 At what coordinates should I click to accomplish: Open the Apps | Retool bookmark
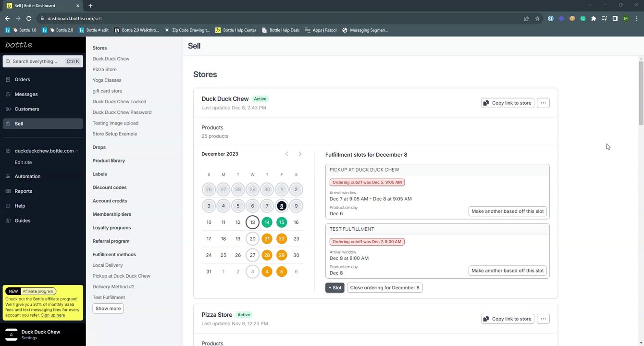point(321,30)
